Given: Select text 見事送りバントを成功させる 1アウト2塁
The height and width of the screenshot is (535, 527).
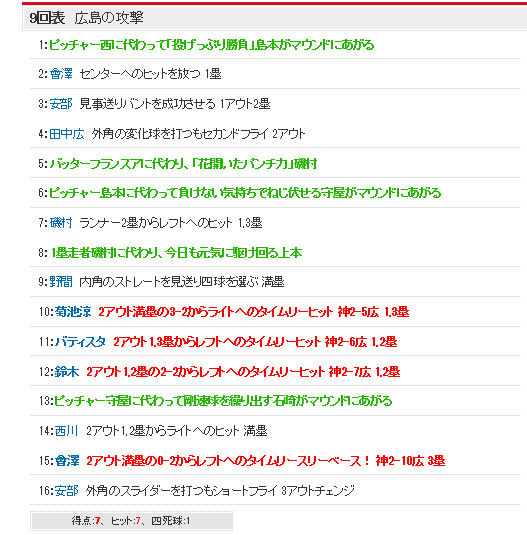Looking at the screenshot, I should coord(175,104).
